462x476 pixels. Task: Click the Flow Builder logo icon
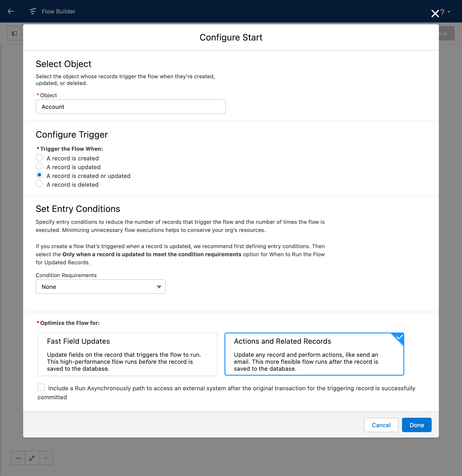[33, 11]
